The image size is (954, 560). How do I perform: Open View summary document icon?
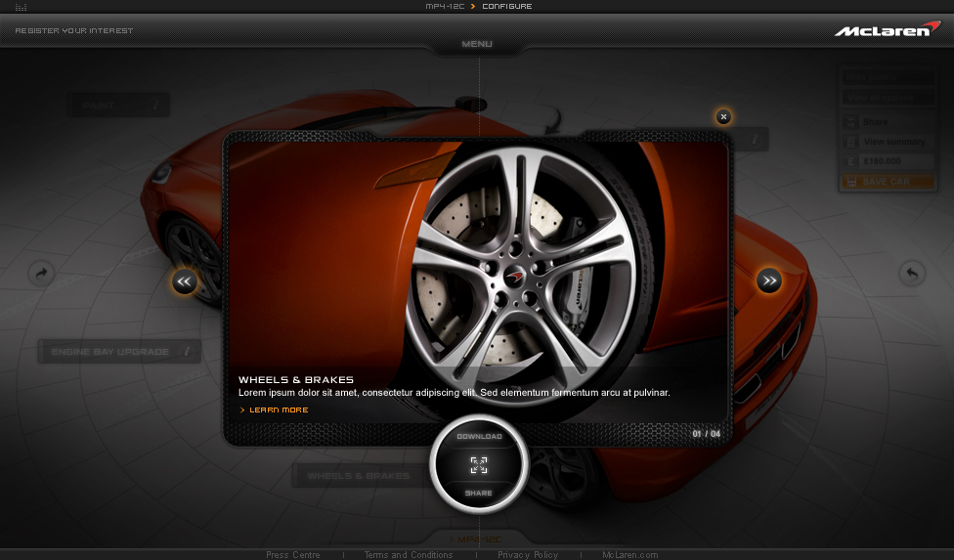pyautogui.click(x=850, y=142)
